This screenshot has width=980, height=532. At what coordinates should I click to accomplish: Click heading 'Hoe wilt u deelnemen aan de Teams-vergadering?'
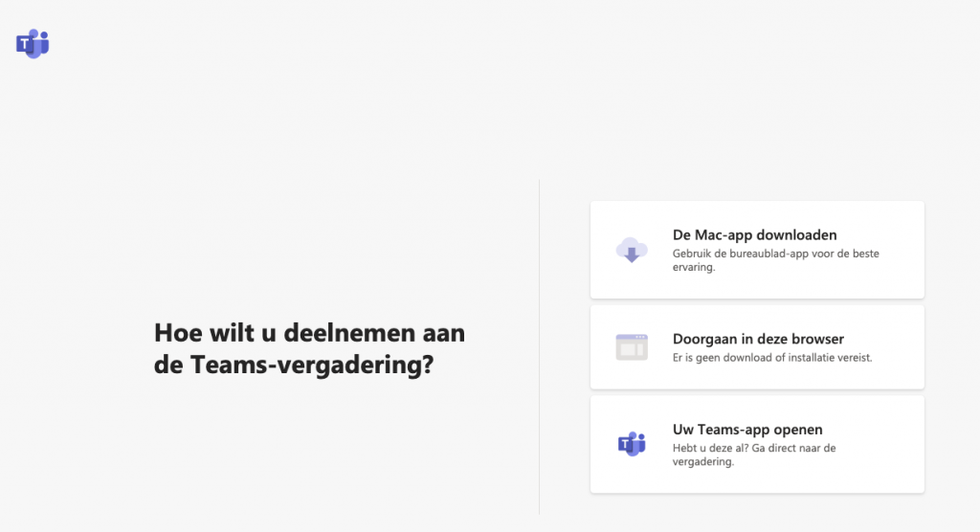tap(309, 348)
